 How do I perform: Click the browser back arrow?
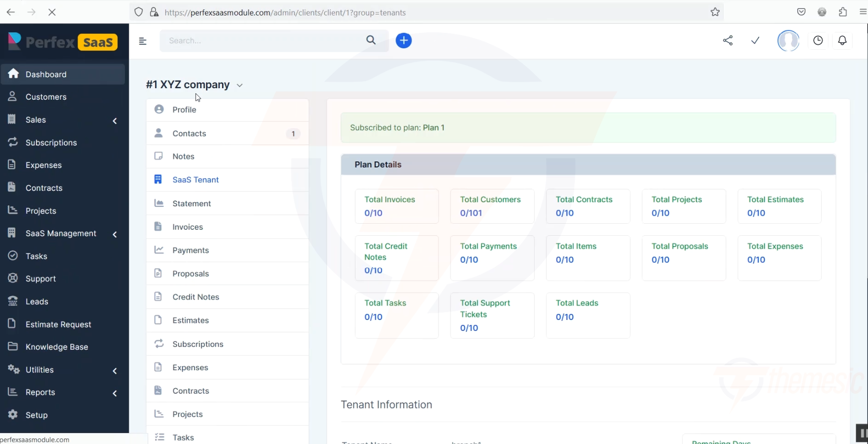(x=10, y=12)
